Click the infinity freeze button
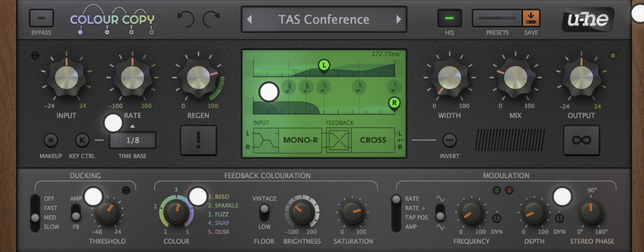644x252 pixels. (x=581, y=140)
